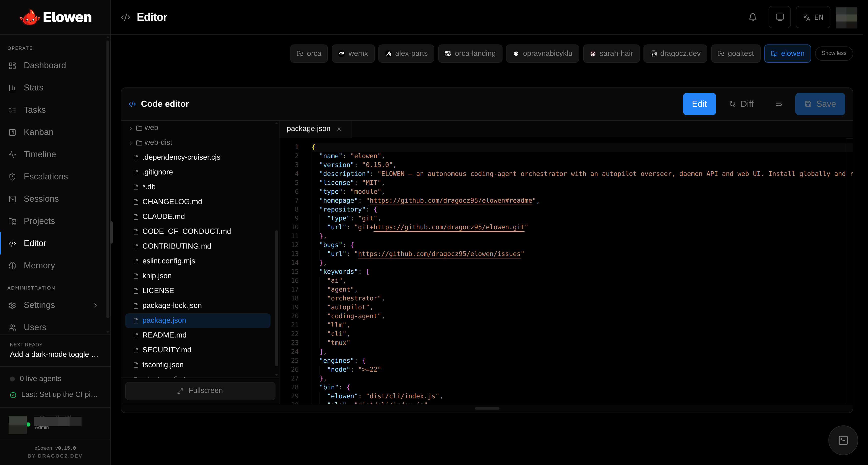The width and height of the screenshot is (868, 465).
Task: Switch to wemx project
Action: 353,54
